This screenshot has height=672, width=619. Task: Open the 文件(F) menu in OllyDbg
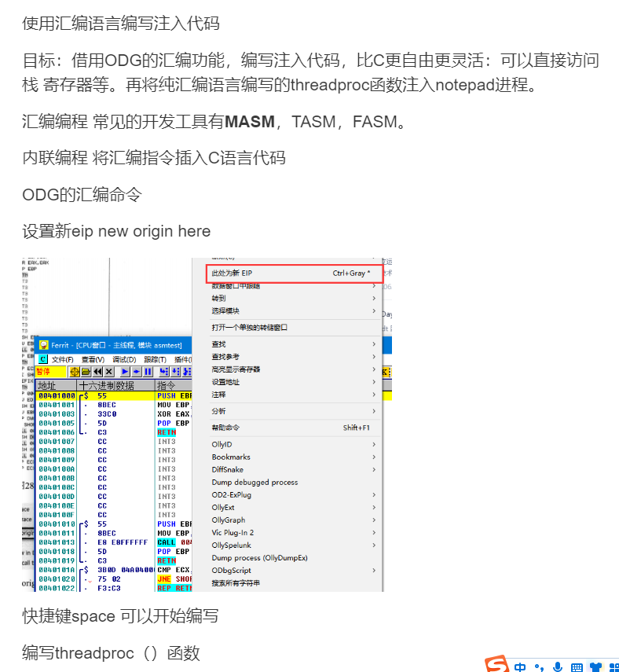point(62,358)
